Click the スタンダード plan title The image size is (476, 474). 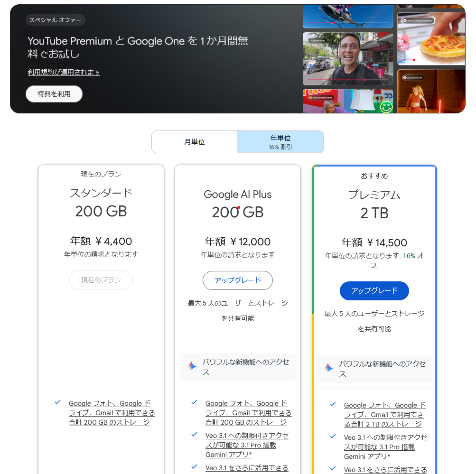tap(101, 193)
